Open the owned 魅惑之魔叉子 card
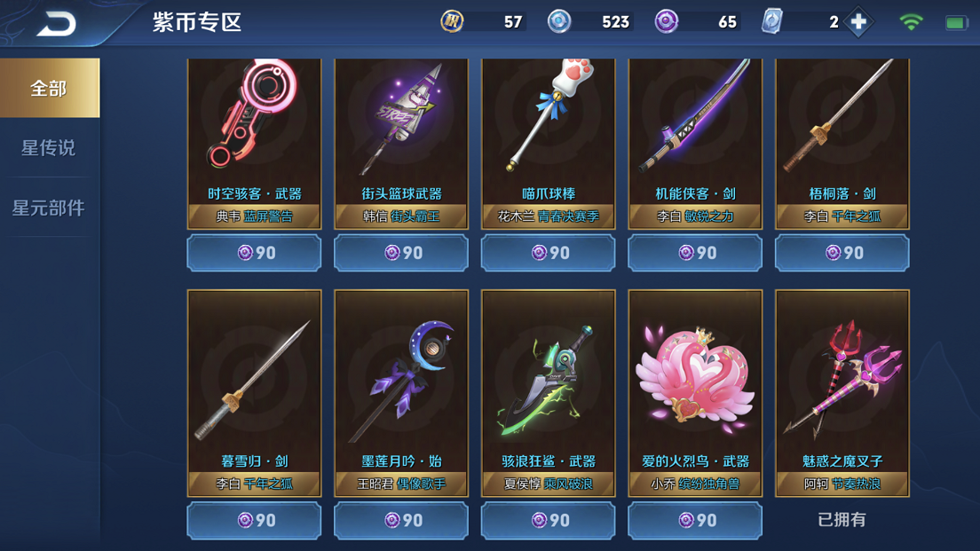Viewport: 980px width, 551px height. [842, 393]
